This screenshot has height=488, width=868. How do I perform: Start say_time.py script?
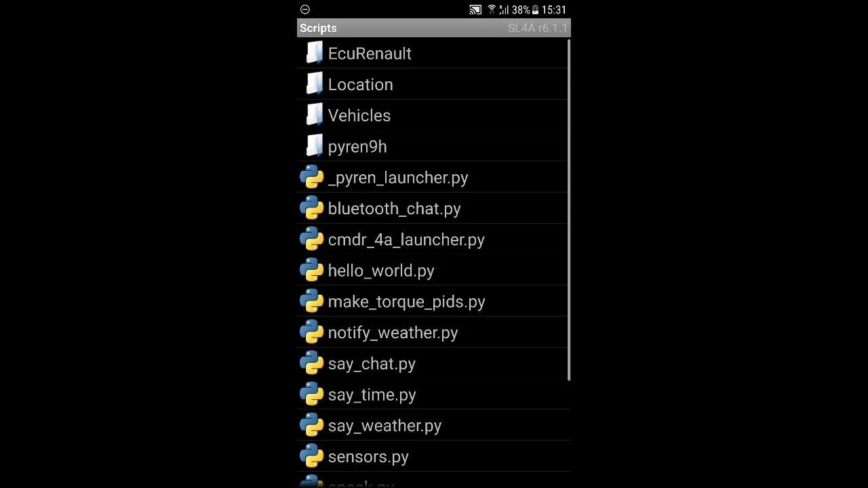[x=433, y=394]
